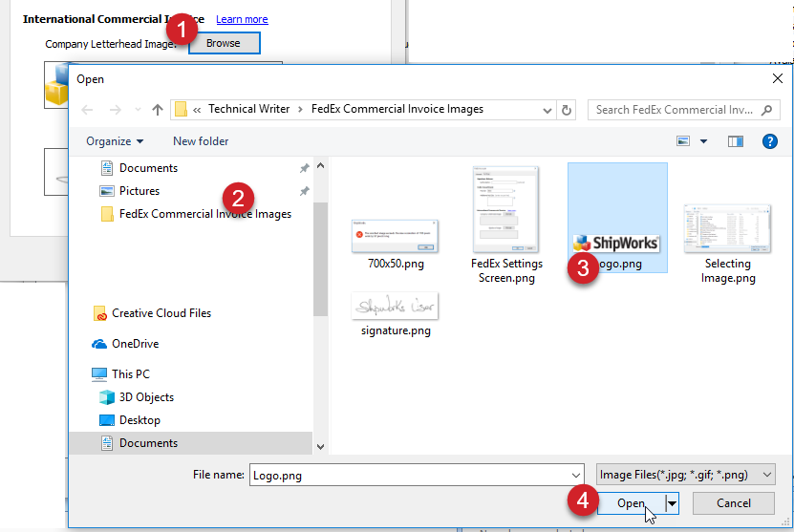Click the pin icon beside Documents
The image size is (794, 532).
pyautogui.click(x=304, y=168)
